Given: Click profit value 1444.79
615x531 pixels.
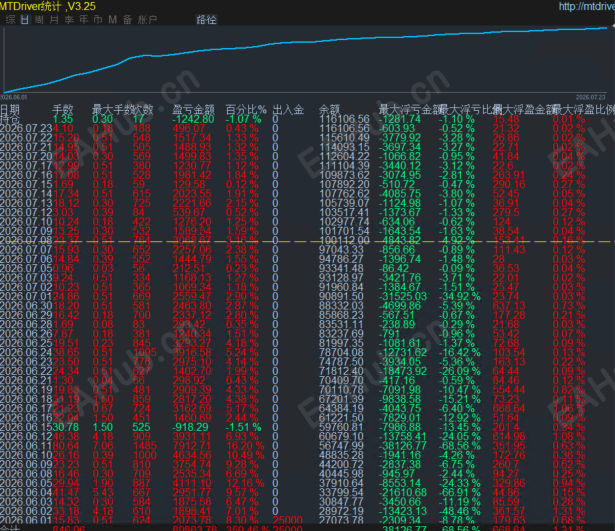Looking at the screenshot, I should (192, 259).
